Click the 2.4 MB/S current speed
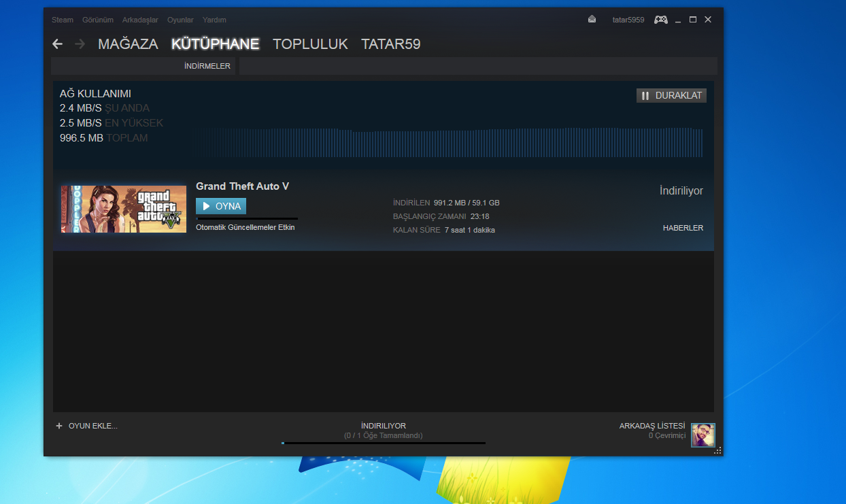 81,108
